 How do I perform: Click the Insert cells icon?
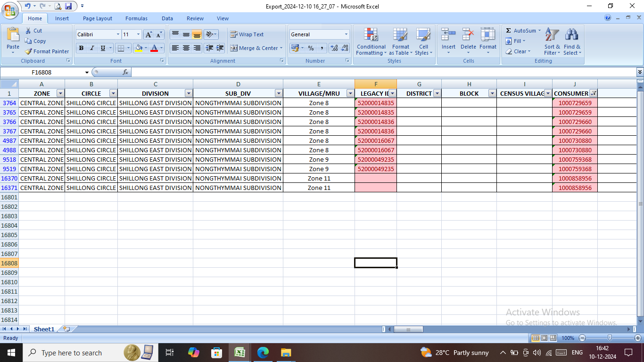click(448, 35)
